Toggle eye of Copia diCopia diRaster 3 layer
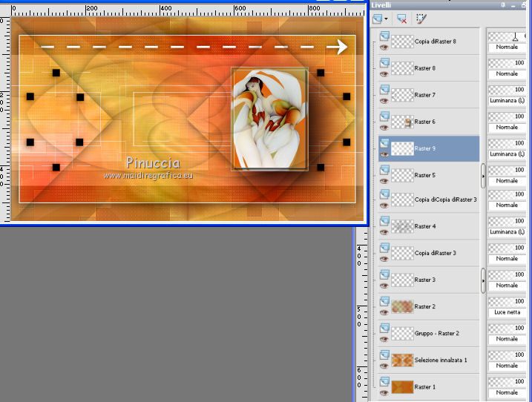The image size is (532, 402). 384,205
